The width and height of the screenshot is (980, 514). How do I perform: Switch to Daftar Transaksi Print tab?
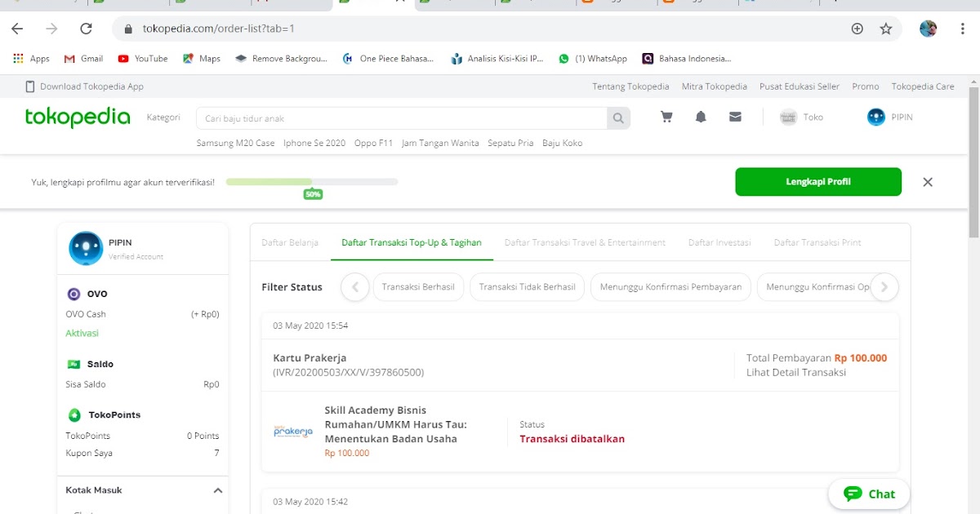click(x=817, y=242)
